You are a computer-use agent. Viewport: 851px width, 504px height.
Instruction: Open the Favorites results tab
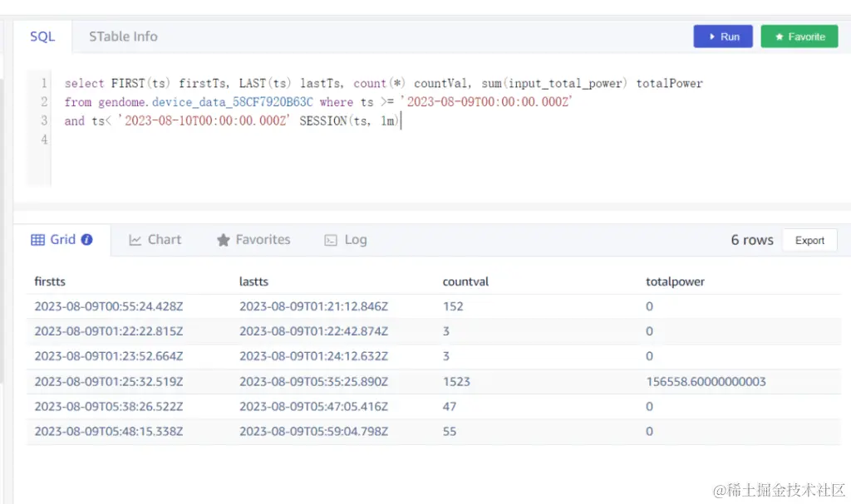pyautogui.click(x=253, y=240)
